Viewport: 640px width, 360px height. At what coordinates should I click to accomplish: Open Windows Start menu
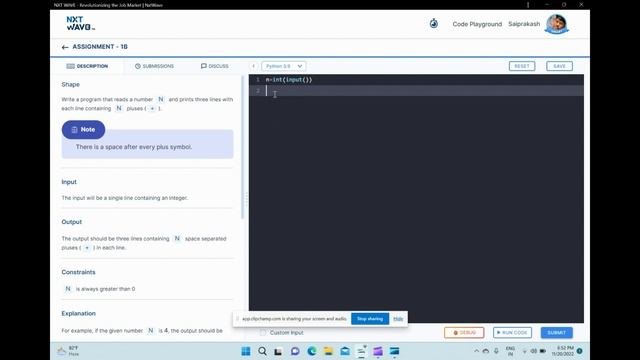246,351
